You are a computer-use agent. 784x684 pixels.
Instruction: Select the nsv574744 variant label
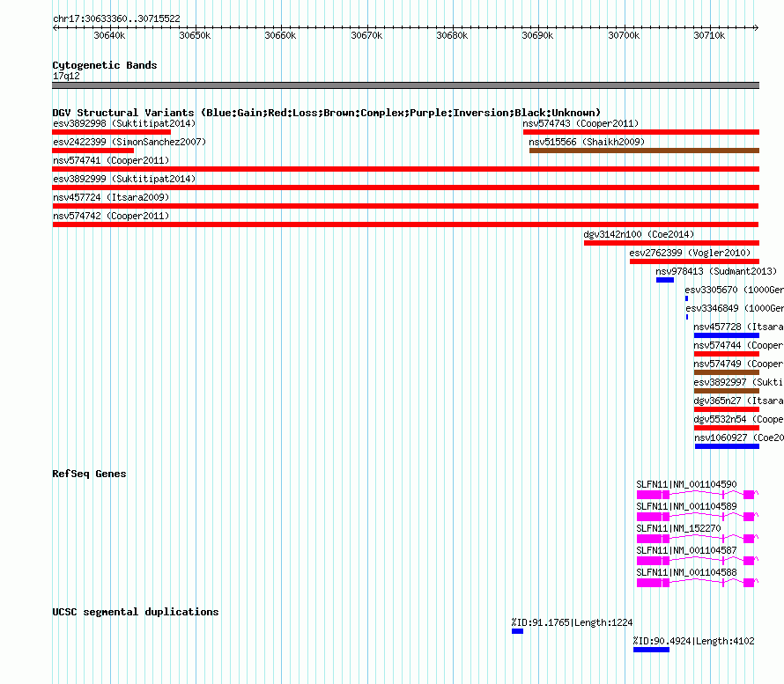tap(738, 345)
